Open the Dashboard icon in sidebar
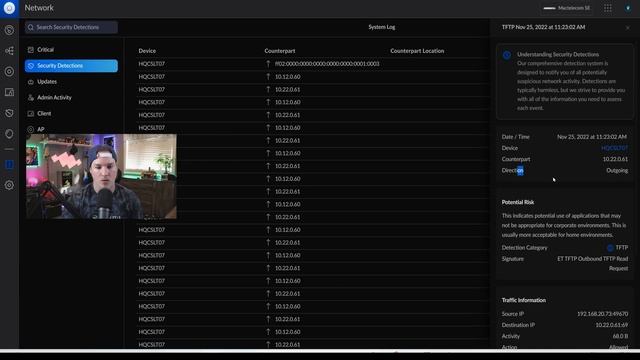Viewport: 640px width, 360px height. tap(9, 30)
